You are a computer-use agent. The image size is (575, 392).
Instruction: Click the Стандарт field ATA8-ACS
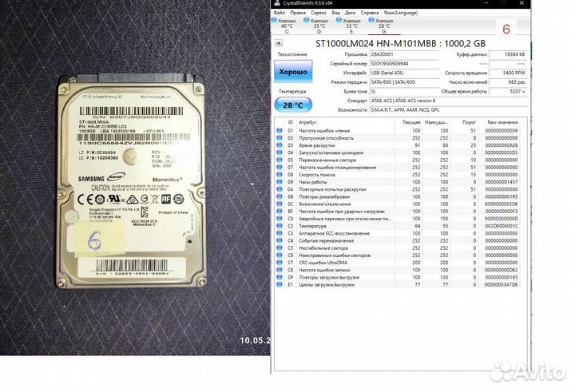(448, 101)
